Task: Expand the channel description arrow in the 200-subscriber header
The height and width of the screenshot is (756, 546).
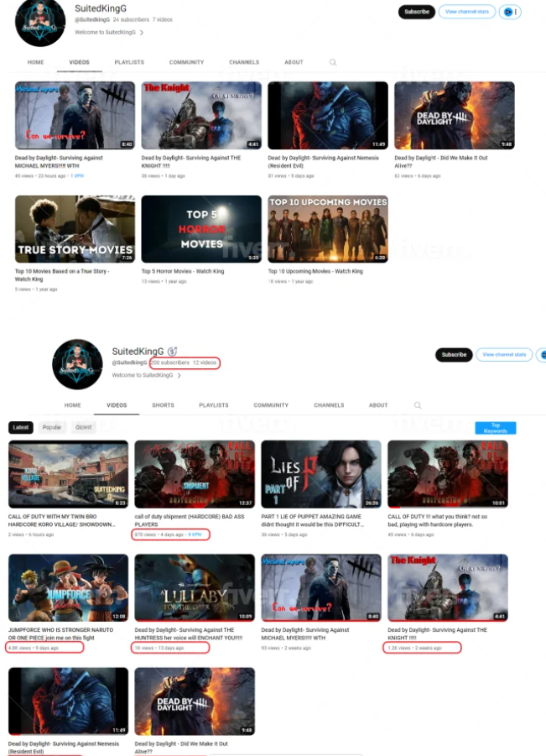Action: tap(179, 375)
